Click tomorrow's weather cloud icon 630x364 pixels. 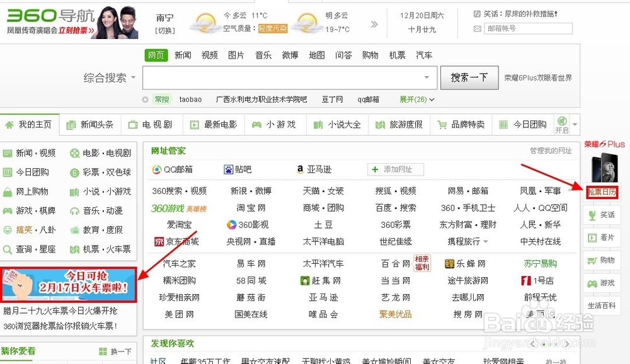pyautogui.click(x=307, y=23)
